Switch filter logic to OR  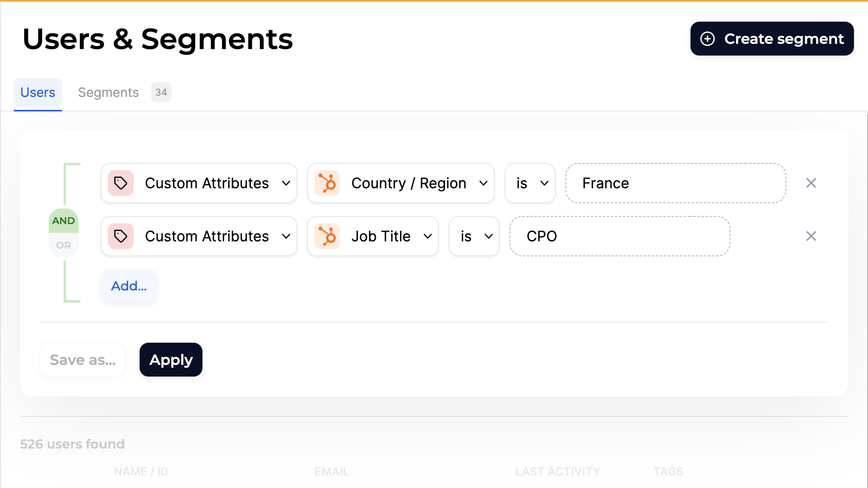tap(64, 245)
